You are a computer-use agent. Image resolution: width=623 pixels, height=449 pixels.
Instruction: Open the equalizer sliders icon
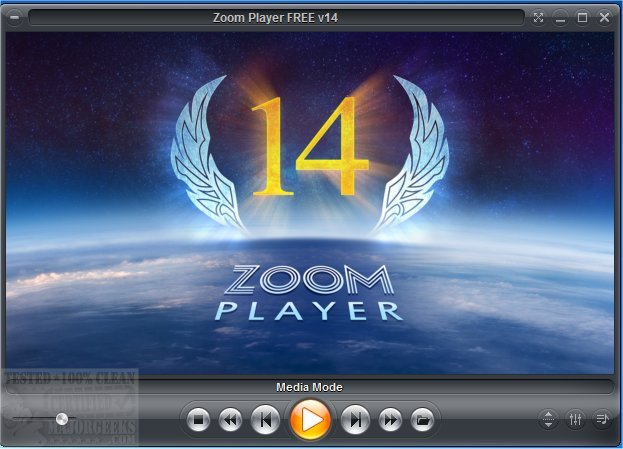point(575,419)
